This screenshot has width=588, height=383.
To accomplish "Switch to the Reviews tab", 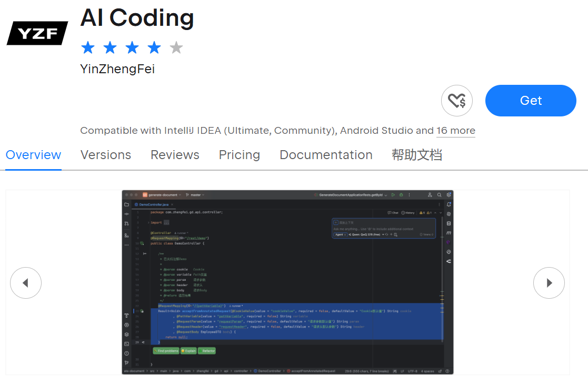I will click(175, 154).
